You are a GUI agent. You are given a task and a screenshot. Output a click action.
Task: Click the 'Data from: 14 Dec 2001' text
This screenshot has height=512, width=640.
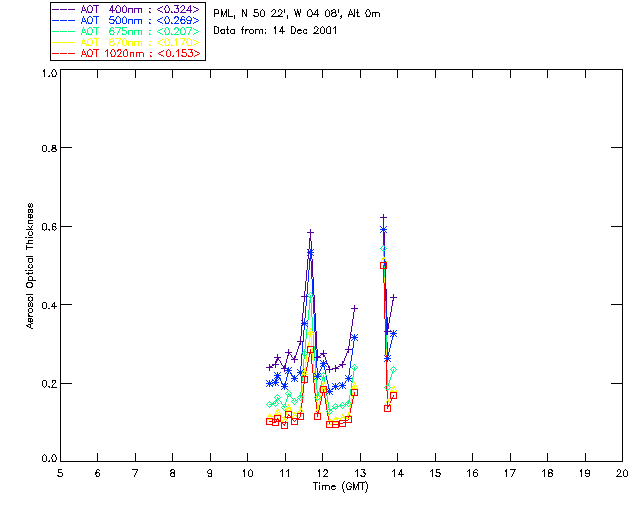(x=275, y=30)
